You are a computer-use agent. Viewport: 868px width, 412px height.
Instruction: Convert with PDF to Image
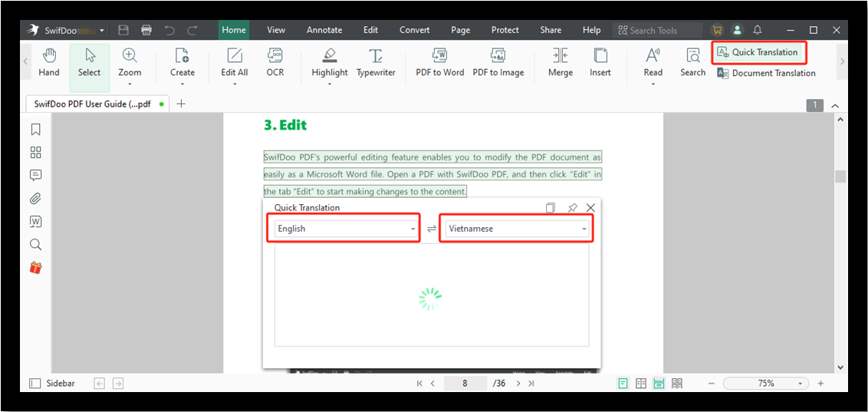pyautogui.click(x=498, y=62)
